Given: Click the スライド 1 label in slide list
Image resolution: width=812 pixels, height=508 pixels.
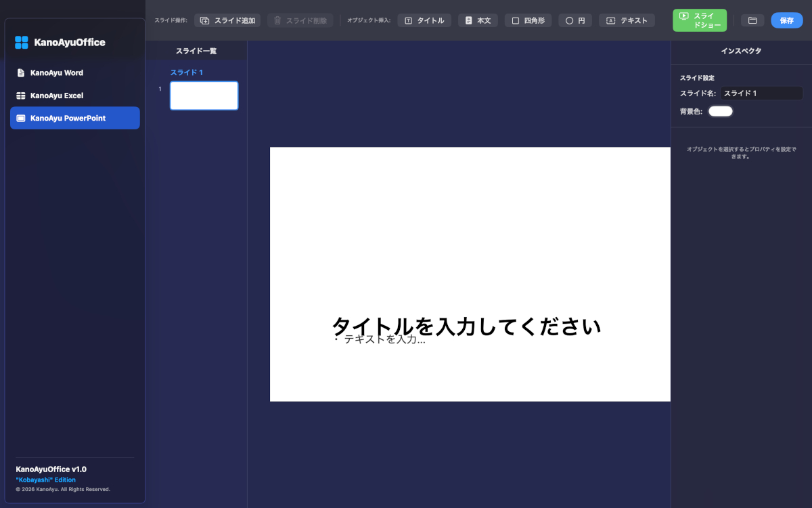Looking at the screenshot, I should coord(187,72).
